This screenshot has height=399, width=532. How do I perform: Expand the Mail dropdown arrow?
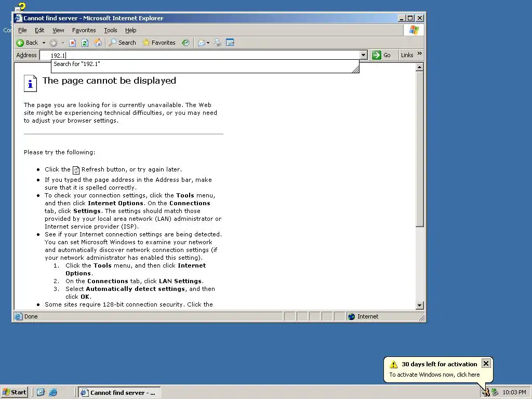[x=208, y=43]
